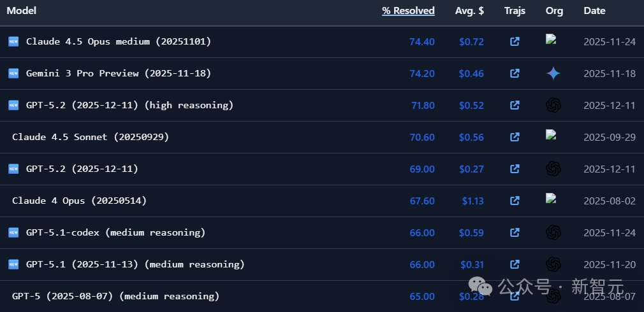The image size is (644, 312).
Task: Click the NEW badge beside GPT-5.1 (2025-11-13)
Action: pos(13,264)
